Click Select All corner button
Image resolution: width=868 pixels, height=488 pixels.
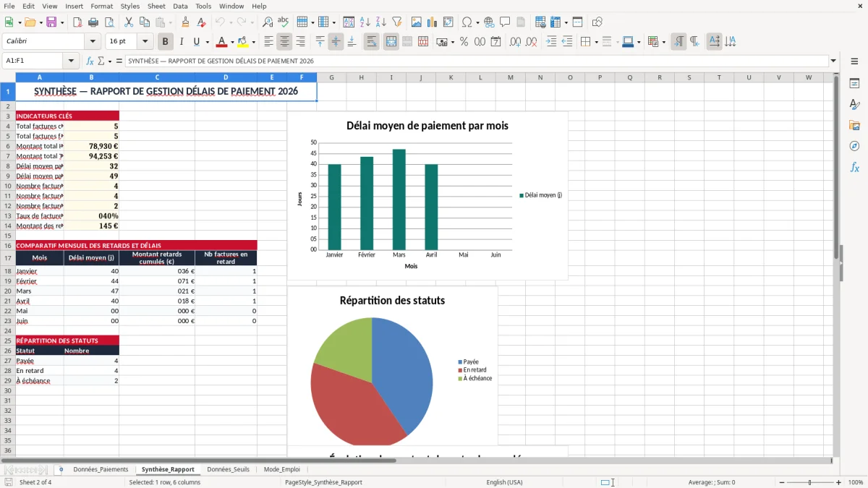[x=8, y=77]
